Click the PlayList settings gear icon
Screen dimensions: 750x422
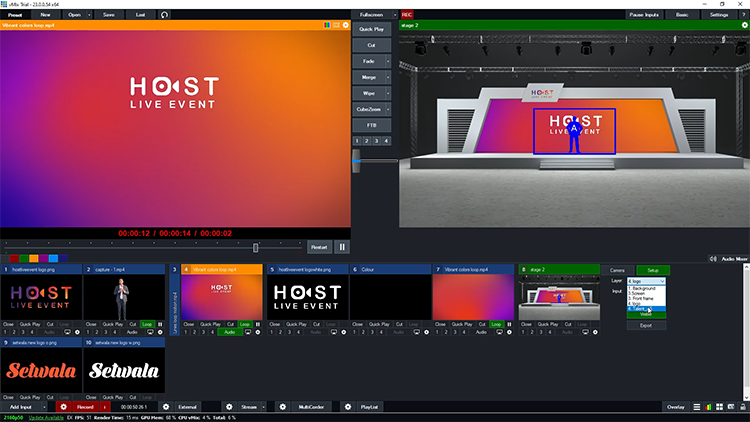pyautogui.click(x=347, y=408)
